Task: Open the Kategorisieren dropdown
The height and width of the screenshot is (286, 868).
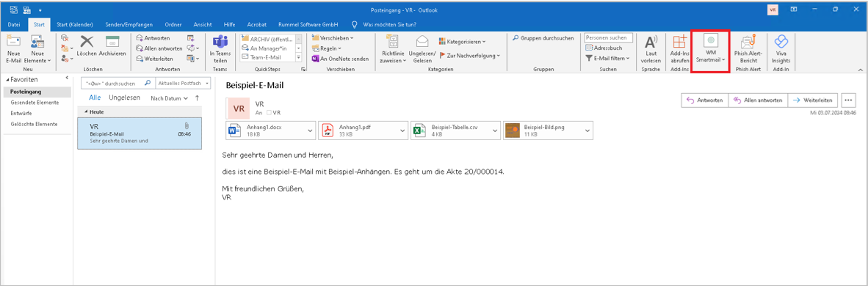Action: (x=463, y=42)
